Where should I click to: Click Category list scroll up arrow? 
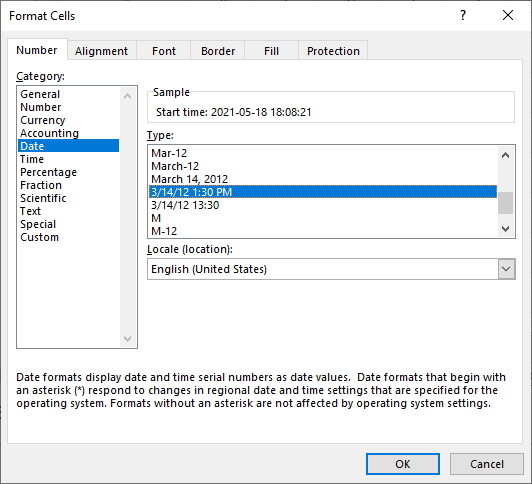pos(128,96)
